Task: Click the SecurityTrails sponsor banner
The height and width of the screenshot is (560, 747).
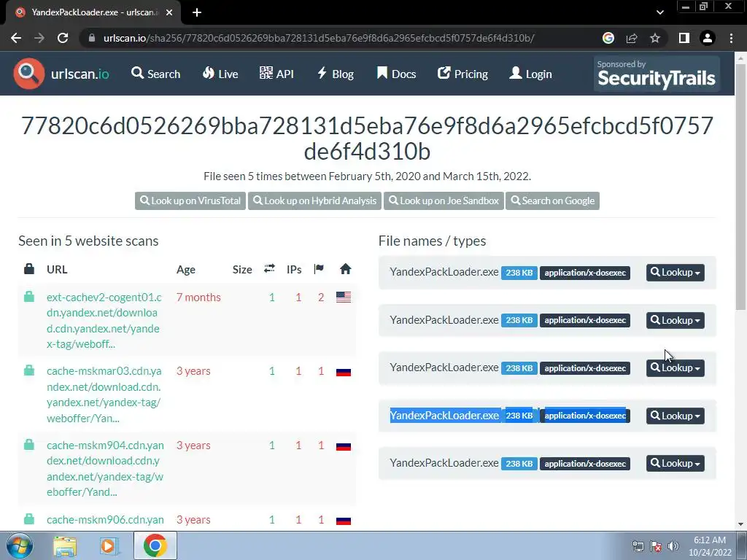Action: coord(657,74)
